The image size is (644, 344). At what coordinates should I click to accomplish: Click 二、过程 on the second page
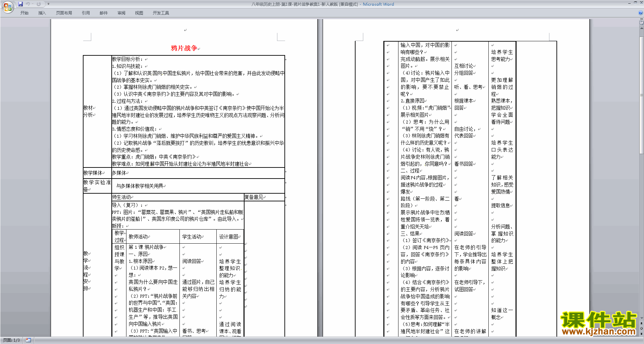point(410,170)
